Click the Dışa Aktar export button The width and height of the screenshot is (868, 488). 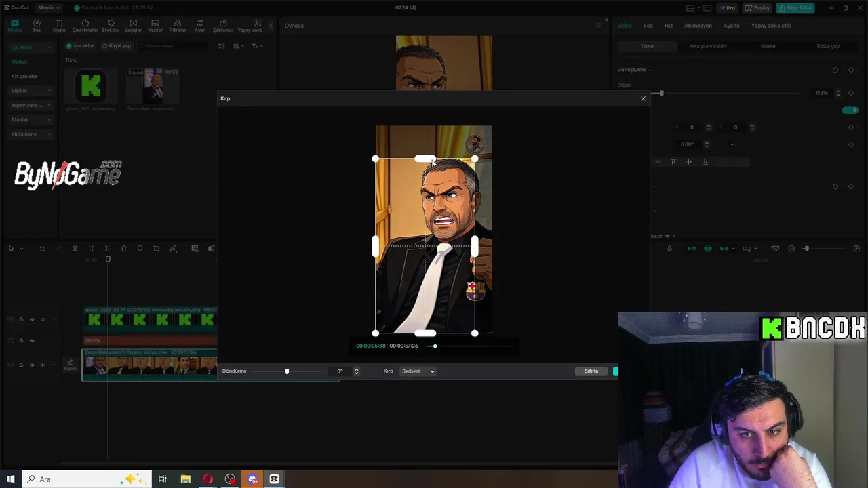(x=795, y=8)
